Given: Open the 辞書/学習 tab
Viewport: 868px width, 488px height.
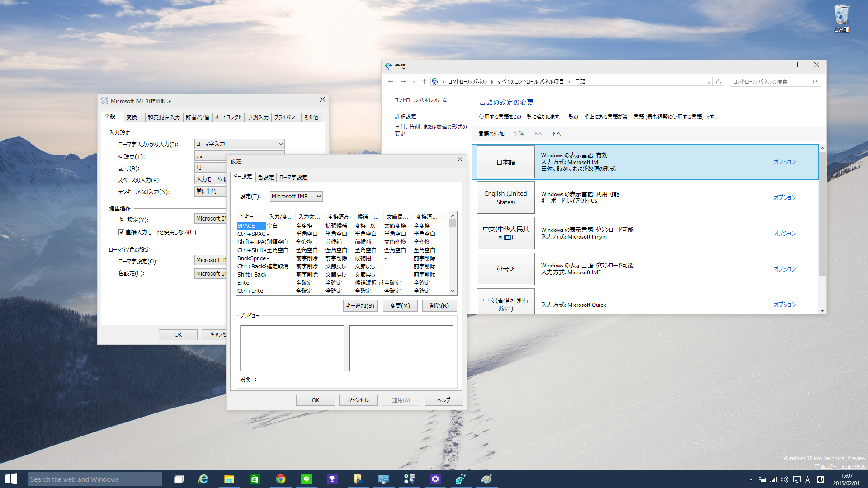Looking at the screenshot, I should [198, 117].
